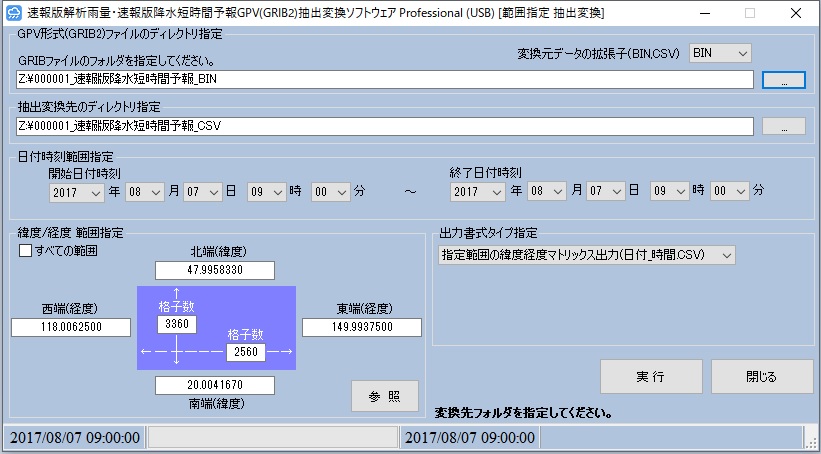821x454 pixels.
Task: Enable the すべての範囲 checkbox
Action: (x=26, y=251)
